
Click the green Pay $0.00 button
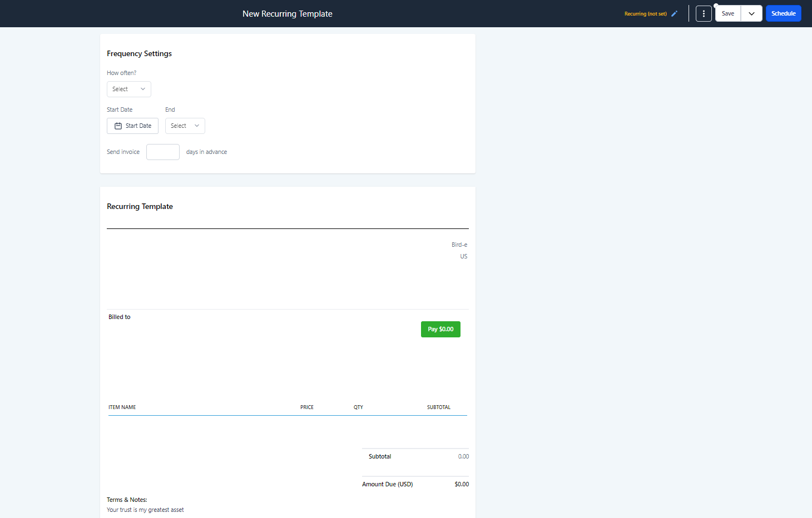440,329
